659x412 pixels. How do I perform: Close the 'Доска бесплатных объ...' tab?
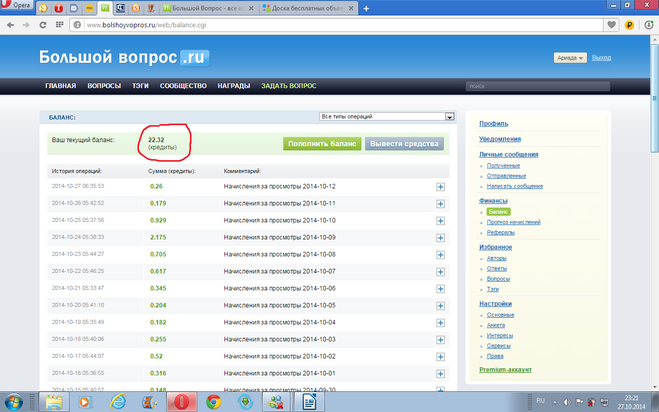[x=351, y=8]
